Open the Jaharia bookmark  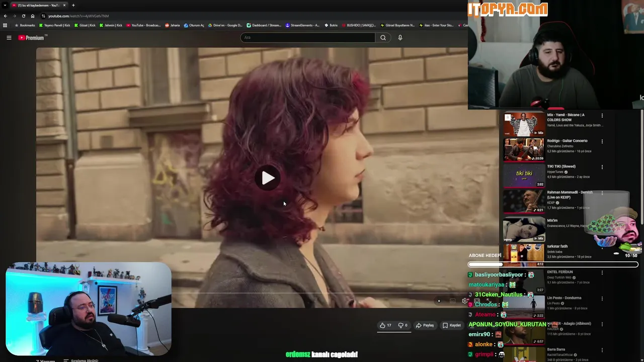coord(173,25)
